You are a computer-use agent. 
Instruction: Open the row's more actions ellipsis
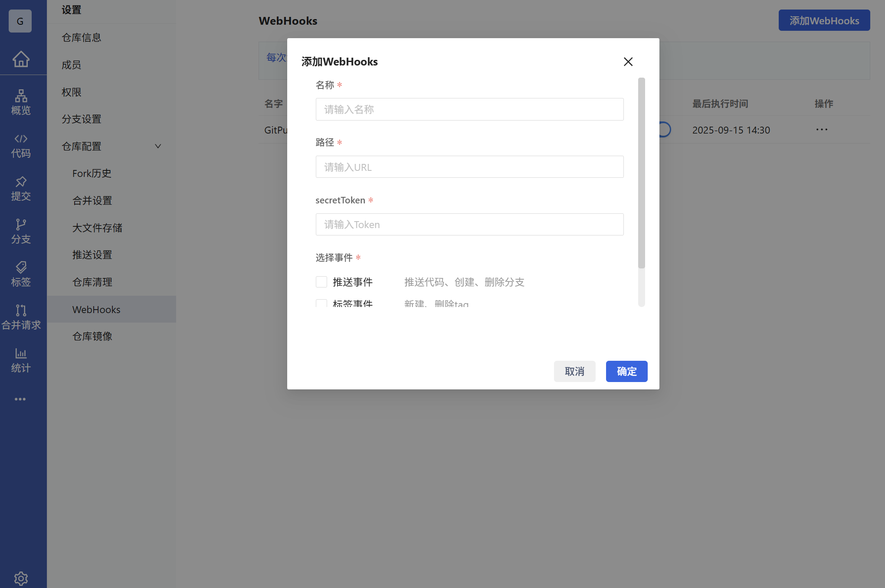point(822,130)
